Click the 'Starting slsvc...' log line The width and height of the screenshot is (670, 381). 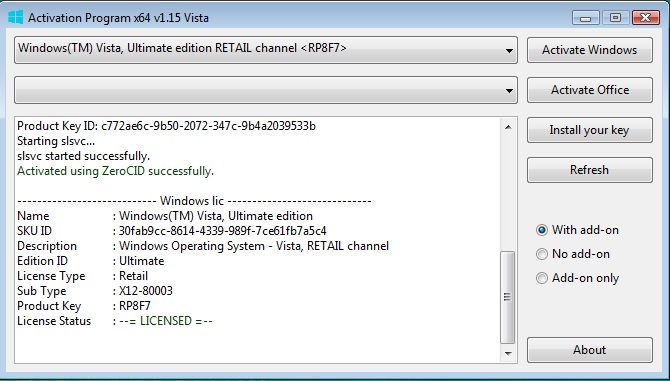tap(56, 141)
